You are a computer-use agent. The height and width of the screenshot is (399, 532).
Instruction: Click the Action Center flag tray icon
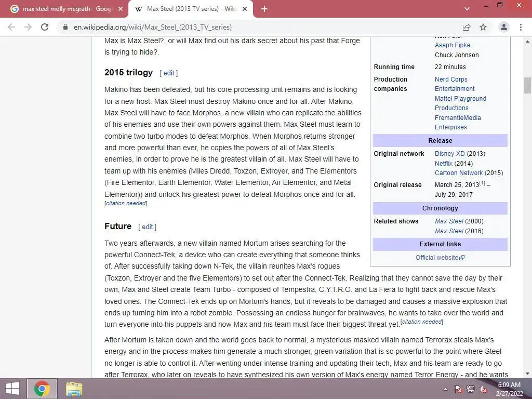pos(458,389)
